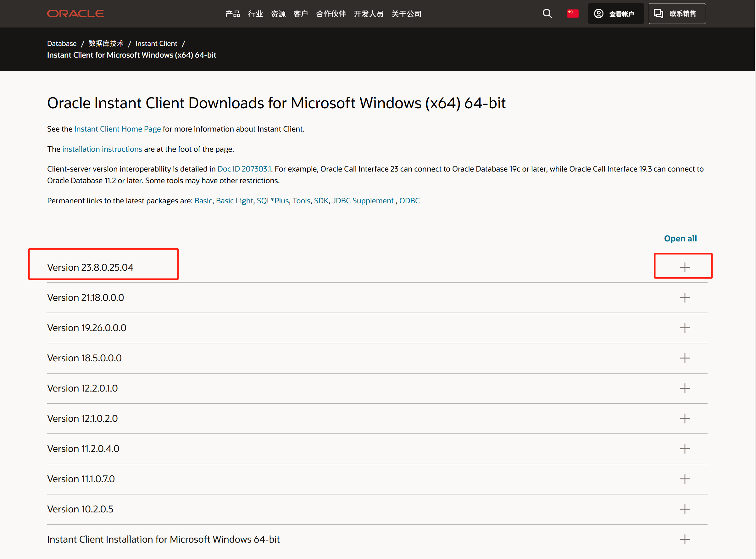Go to Instant Client breadcrumb
The height and width of the screenshot is (559, 756).
[x=156, y=43]
